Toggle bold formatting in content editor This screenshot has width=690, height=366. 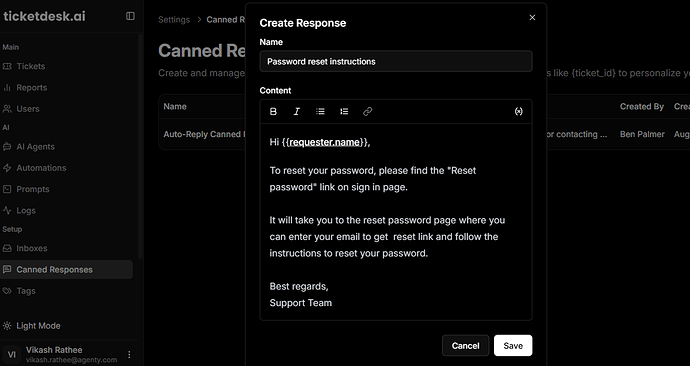click(x=273, y=112)
